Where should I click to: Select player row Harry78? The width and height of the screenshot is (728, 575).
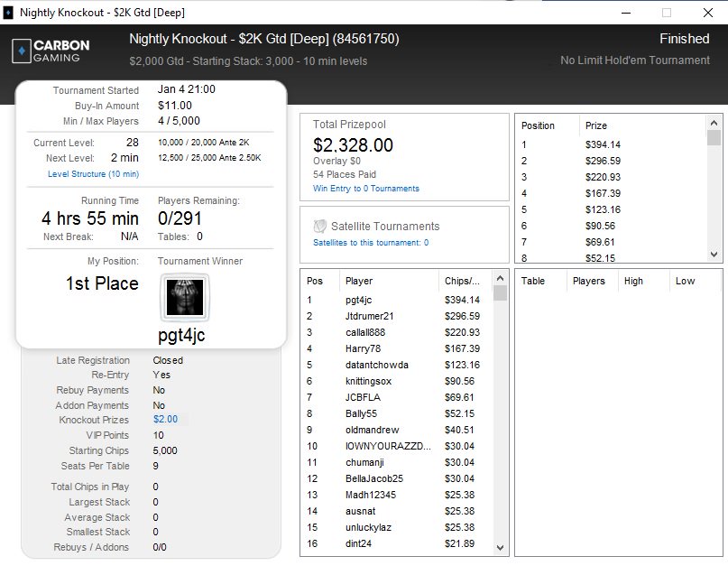[397, 348]
